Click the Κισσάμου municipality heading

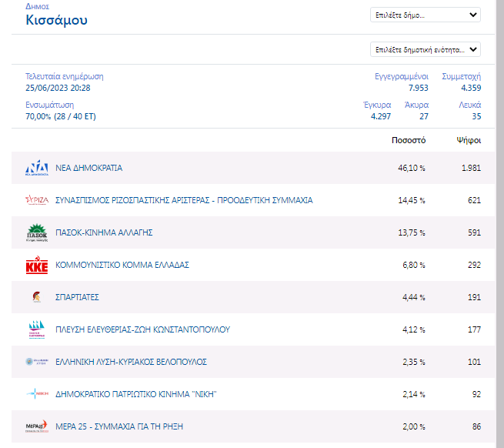click(56, 20)
